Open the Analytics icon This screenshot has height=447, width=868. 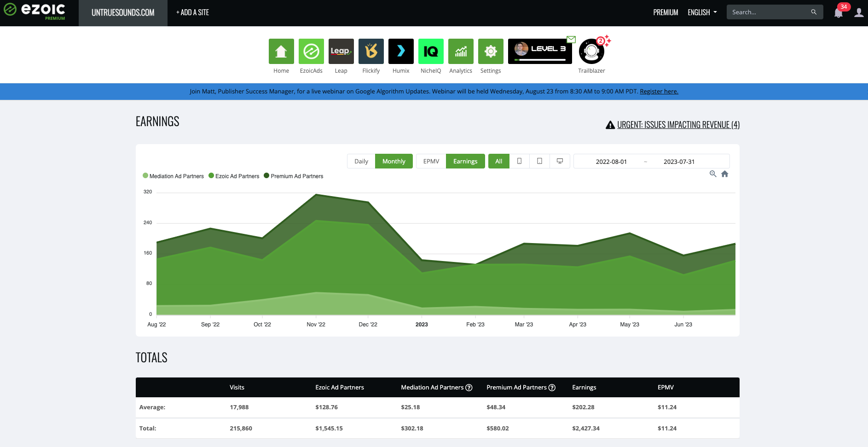click(461, 51)
